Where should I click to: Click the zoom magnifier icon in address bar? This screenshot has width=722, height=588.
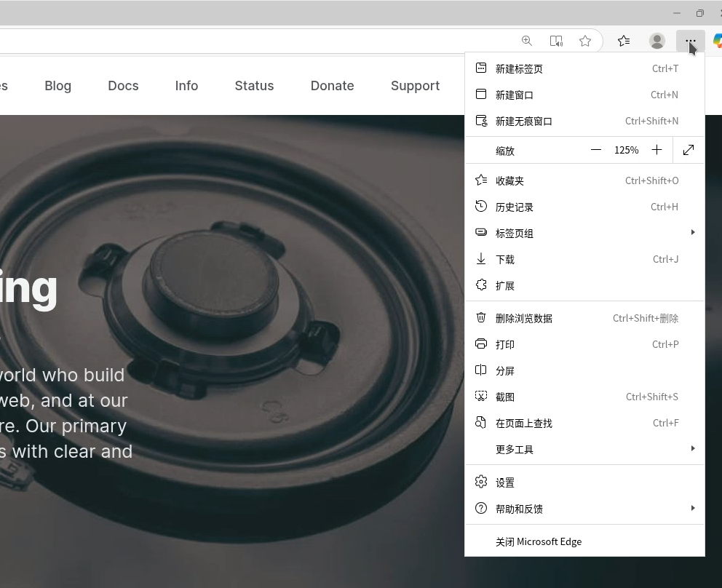pyautogui.click(x=526, y=41)
